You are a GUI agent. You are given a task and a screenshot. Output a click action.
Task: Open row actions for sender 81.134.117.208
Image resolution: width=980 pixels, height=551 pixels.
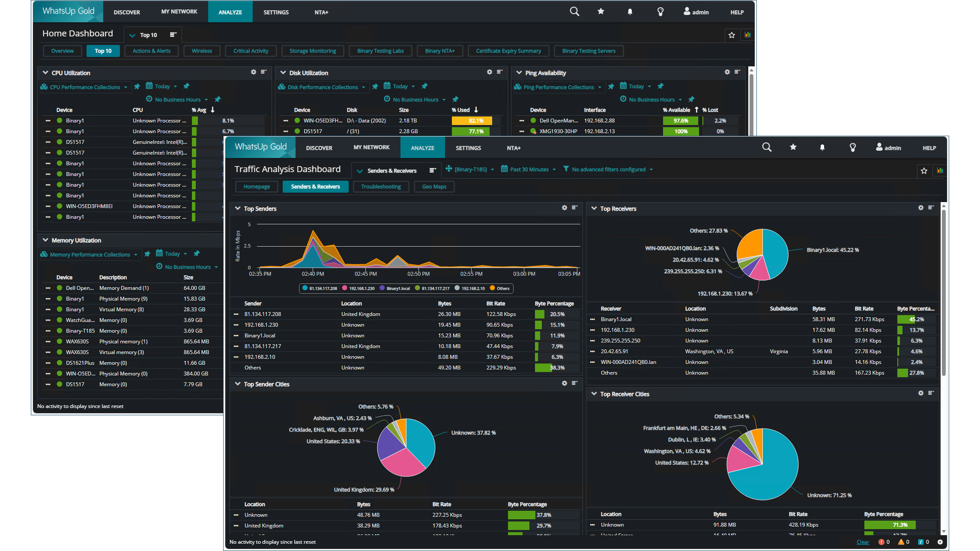(x=236, y=314)
